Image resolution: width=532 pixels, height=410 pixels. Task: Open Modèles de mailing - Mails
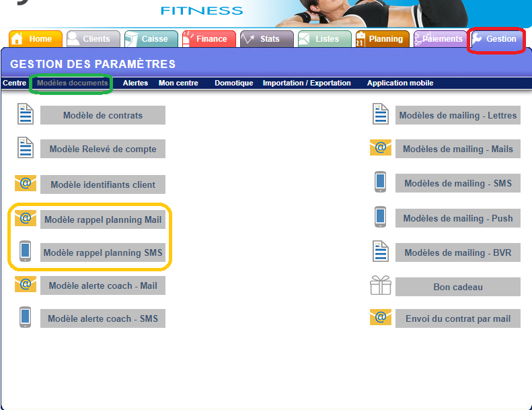click(457, 149)
